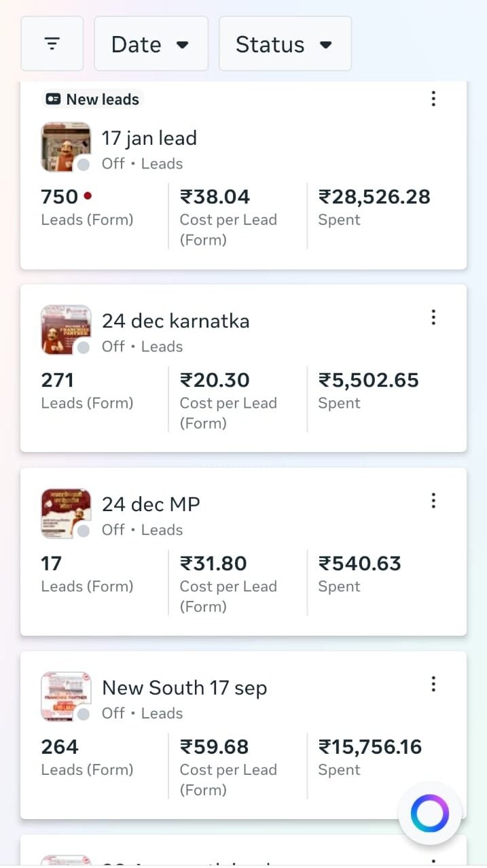Expand the Status dropdown
This screenshot has width=487, height=868.
click(x=285, y=44)
